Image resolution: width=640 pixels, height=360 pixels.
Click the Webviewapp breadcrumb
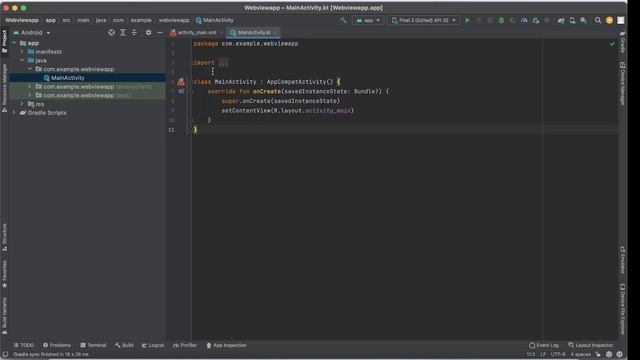point(22,20)
